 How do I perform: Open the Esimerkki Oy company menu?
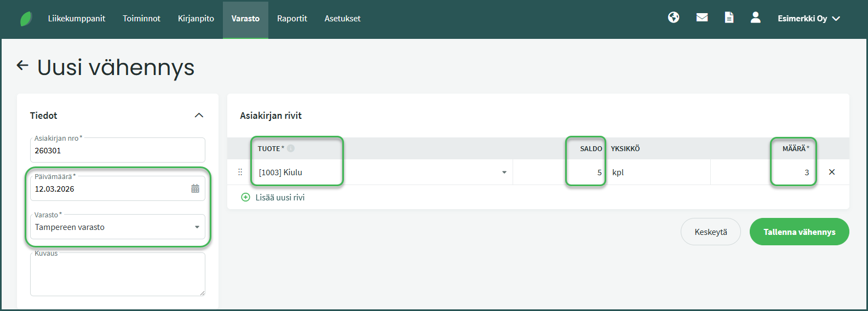[x=808, y=19]
